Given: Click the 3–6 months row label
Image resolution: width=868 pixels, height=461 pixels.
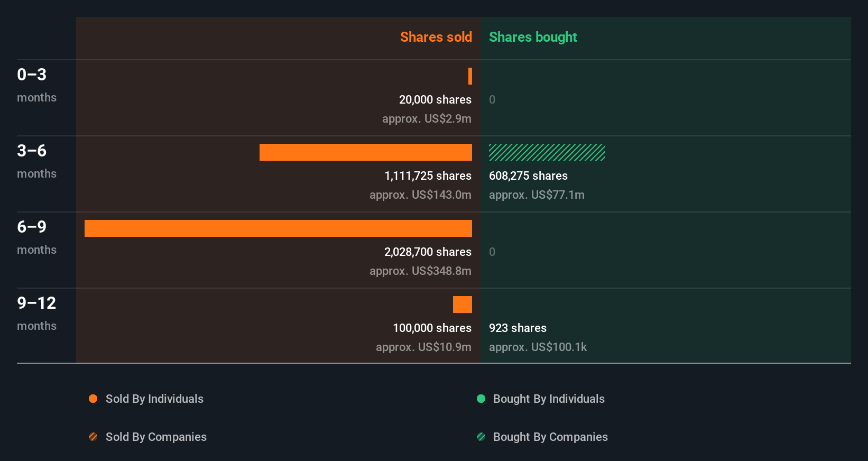Looking at the screenshot, I should coord(36,161).
